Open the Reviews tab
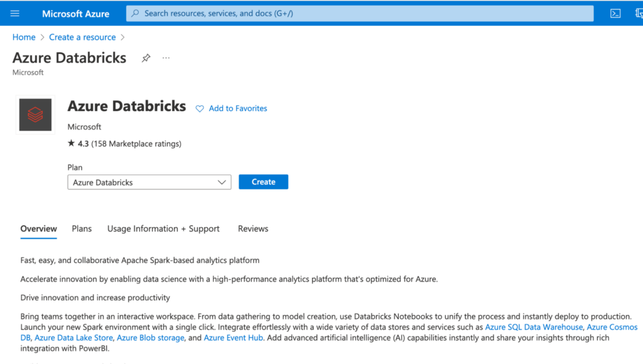The image size is (643, 364). (253, 228)
